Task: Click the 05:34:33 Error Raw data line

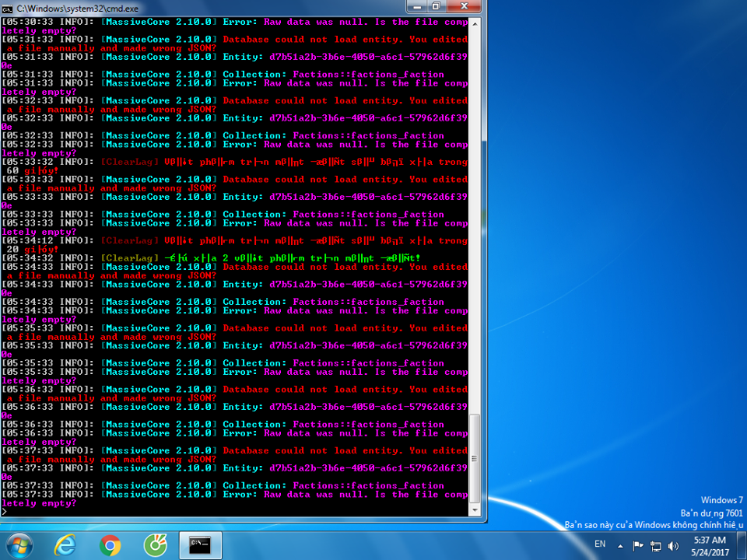Action: click(235, 315)
